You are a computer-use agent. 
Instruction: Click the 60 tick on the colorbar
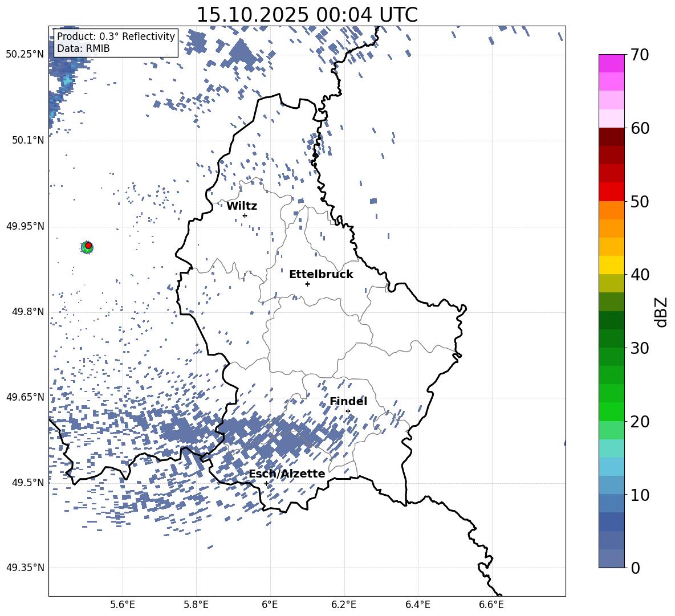[640, 128]
